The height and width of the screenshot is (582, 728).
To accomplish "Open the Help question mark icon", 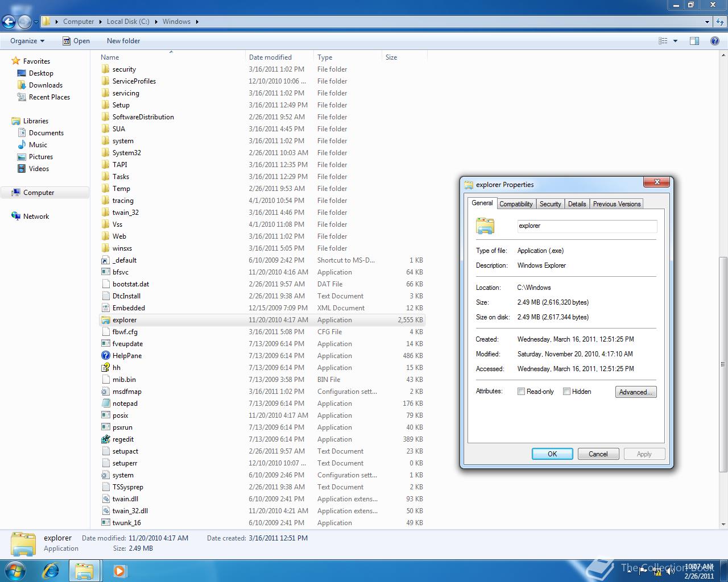I will tap(715, 41).
